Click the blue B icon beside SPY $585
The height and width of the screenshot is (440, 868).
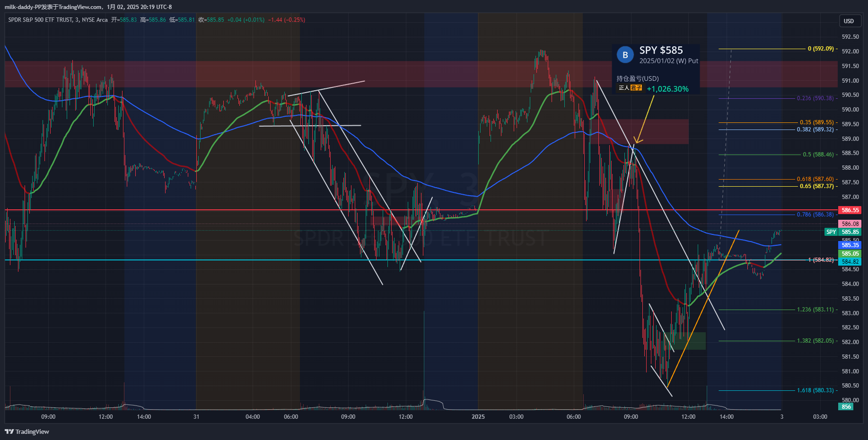click(625, 55)
